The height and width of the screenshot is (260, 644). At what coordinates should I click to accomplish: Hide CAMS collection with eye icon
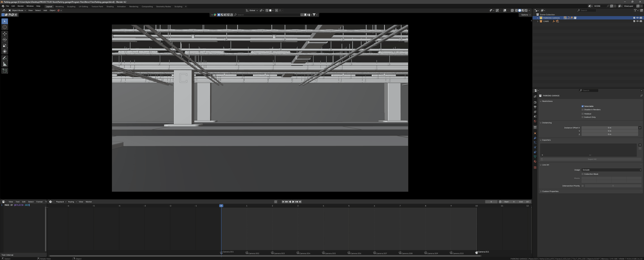click(637, 21)
